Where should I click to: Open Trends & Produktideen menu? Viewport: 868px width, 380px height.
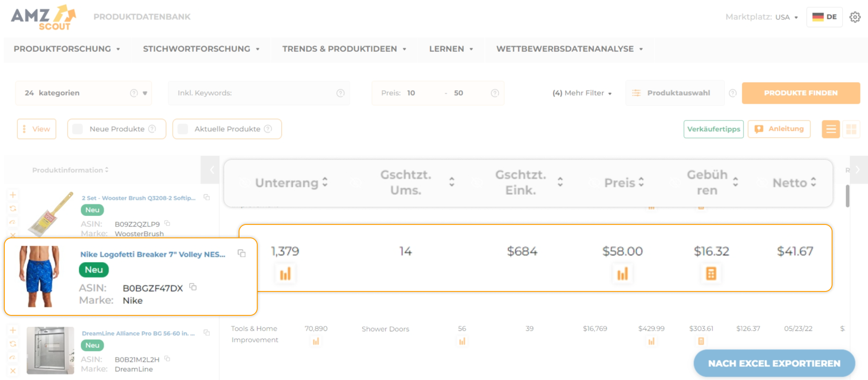coord(344,49)
